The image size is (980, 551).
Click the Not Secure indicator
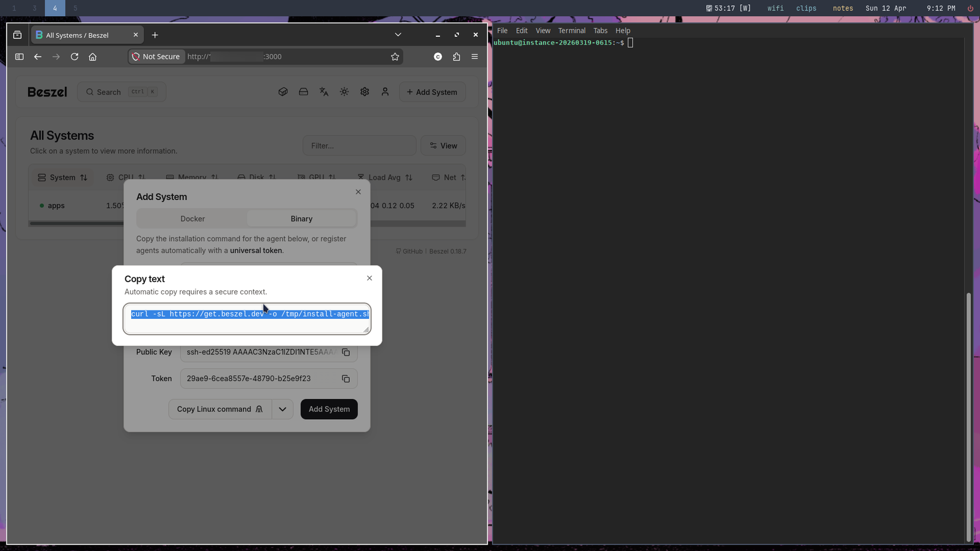click(x=157, y=56)
